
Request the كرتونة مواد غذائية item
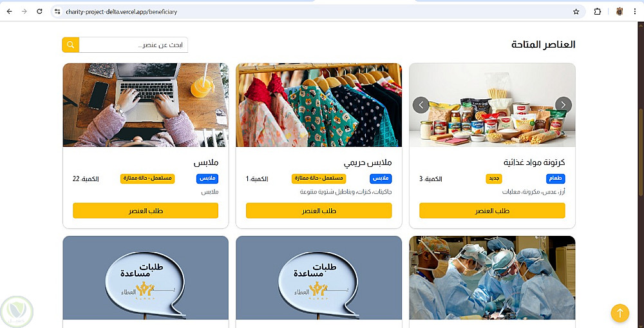pyautogui.click(x=492, y=211)
